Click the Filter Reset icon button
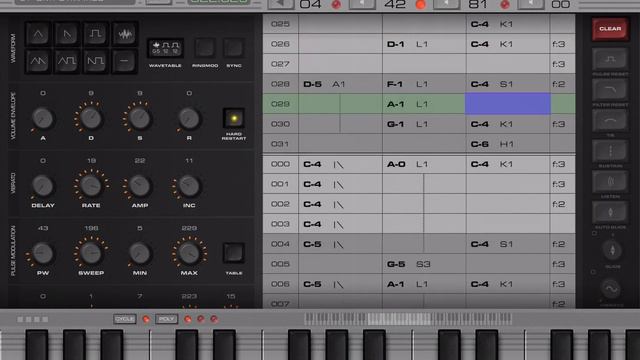This screenshot has width=640, height=360. [x=610, y=90]
